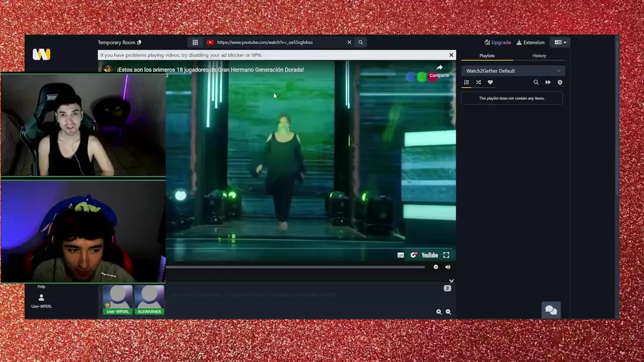
Task: Clear the URL field with the X icon
Action: tap(349, 42)
